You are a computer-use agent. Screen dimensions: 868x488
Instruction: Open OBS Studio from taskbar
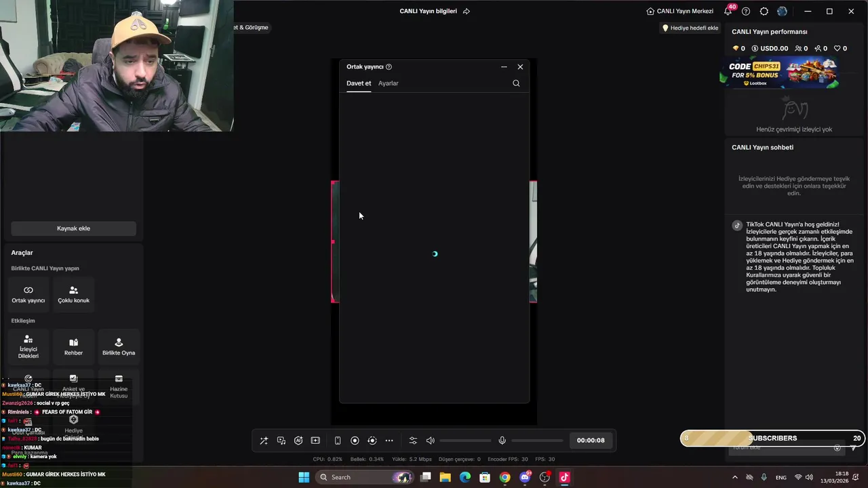point(545,477)
